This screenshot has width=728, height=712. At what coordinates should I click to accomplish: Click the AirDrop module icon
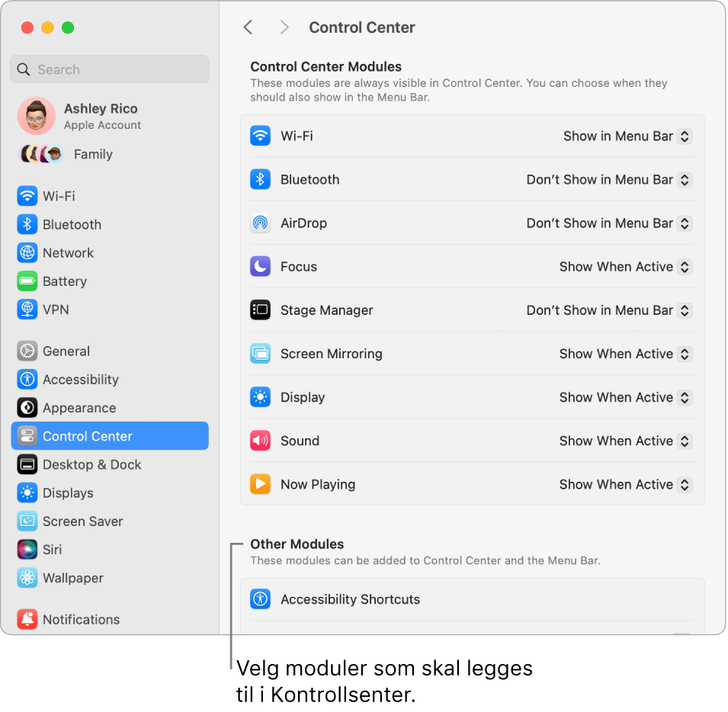coord(260,223)
